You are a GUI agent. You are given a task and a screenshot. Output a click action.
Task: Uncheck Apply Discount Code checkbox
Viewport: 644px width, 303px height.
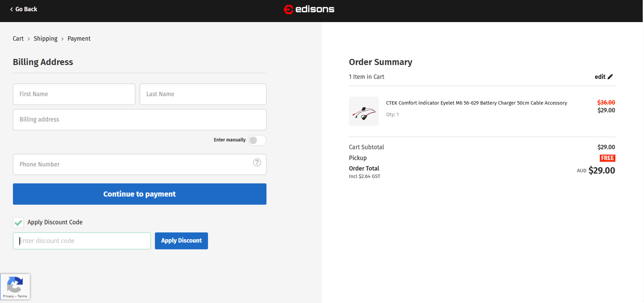18,222
